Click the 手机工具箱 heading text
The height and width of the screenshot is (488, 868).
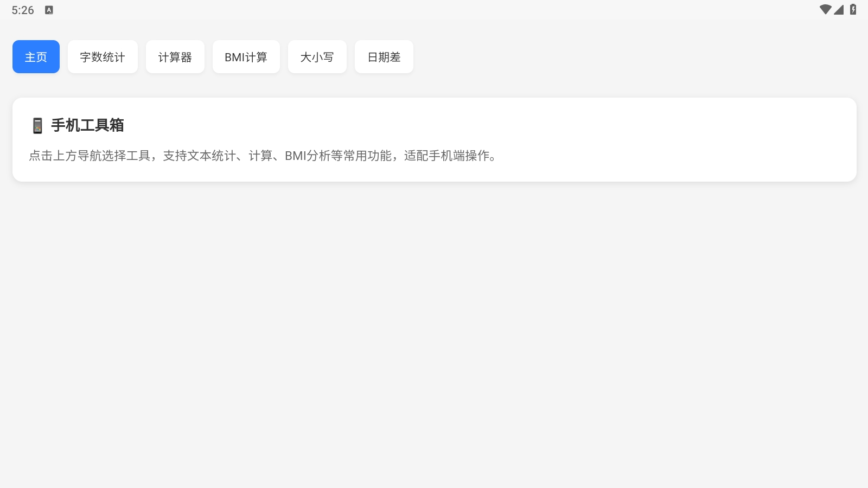[87, 125]
